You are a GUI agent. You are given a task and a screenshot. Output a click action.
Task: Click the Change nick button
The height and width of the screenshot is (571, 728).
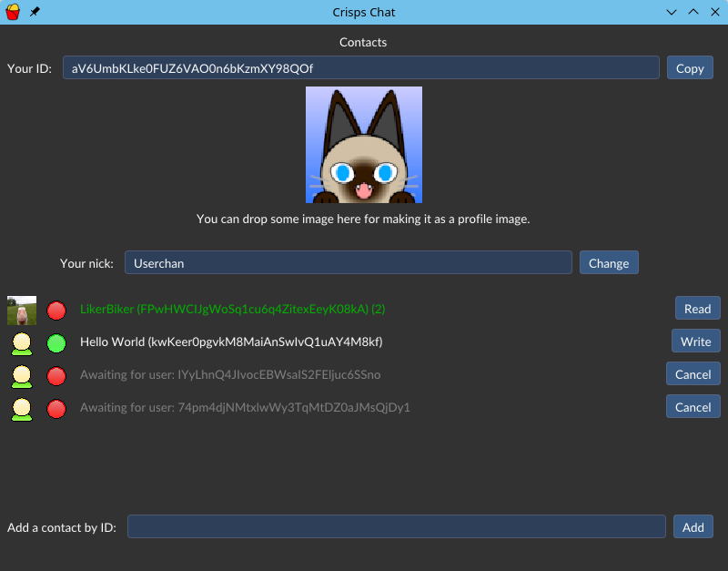click(x=609, y=263)
